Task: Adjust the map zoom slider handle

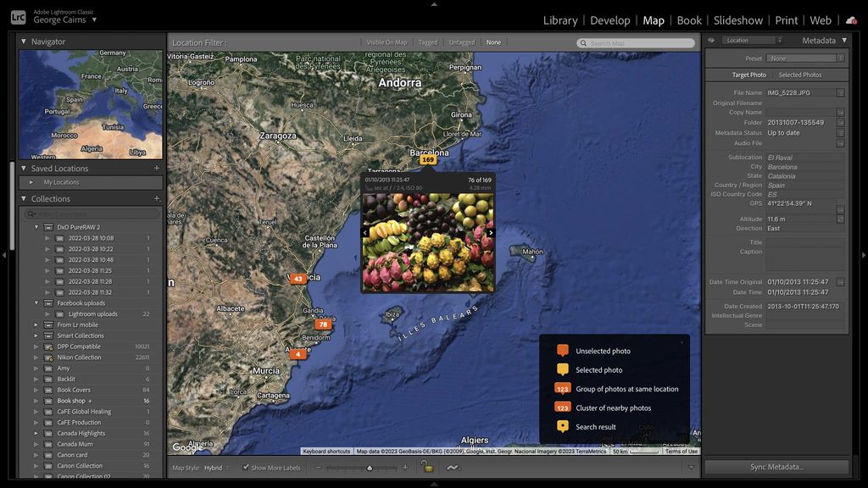Action: click(370, 468)
